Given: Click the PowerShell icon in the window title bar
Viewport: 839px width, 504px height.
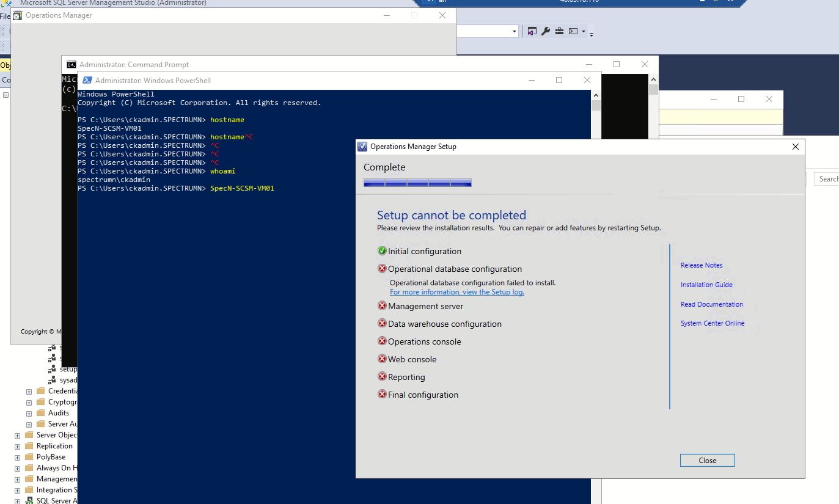Looking at the screenshot, I should coord(87,80).
